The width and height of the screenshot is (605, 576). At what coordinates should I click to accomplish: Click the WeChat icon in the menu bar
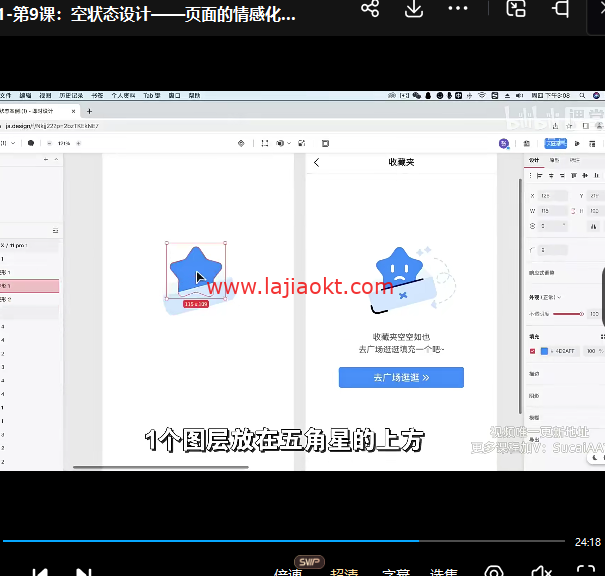coord(417,95)
